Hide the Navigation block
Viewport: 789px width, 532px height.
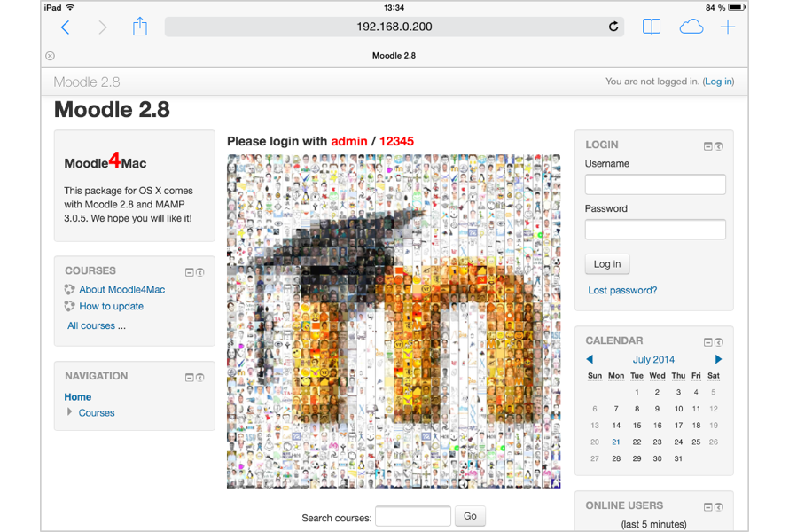188,377
